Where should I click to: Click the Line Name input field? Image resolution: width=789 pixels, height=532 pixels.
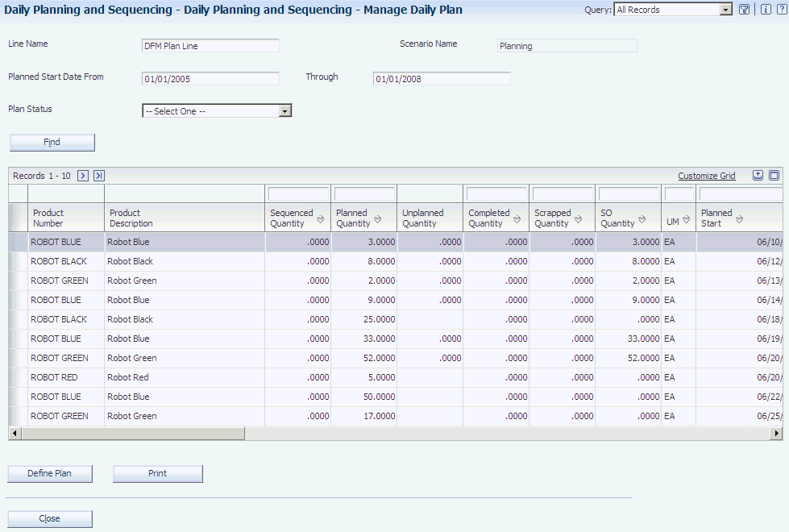[x=210, y=46]
